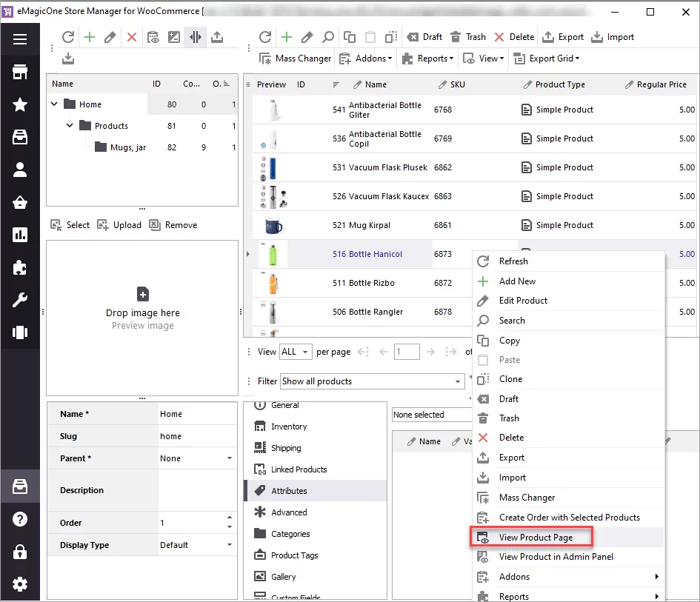This screenshot has height=602, width=700.
Task: Import products using the Import toolbar icon
Action: point(612,36)
